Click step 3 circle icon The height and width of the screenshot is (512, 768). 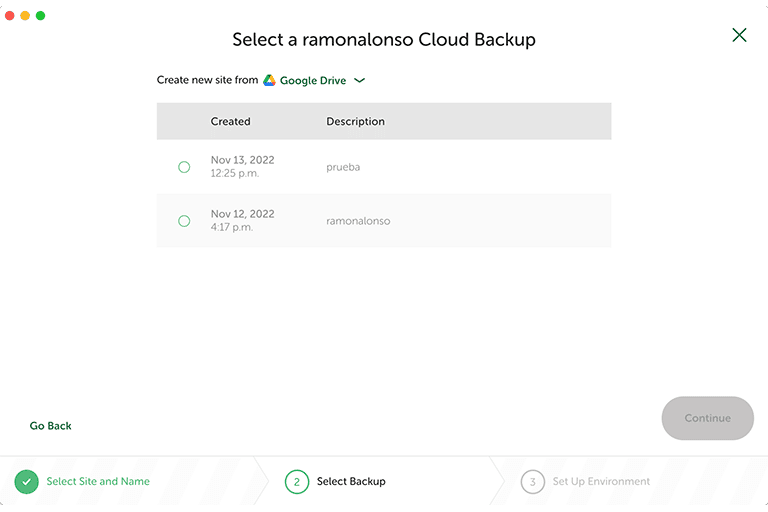coord(533,482)
